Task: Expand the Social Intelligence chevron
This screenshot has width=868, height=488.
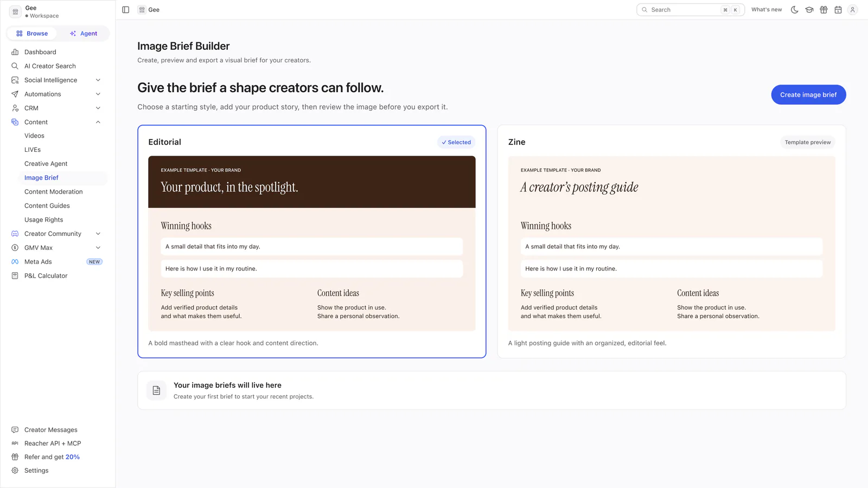Action: tap(98, 80)
